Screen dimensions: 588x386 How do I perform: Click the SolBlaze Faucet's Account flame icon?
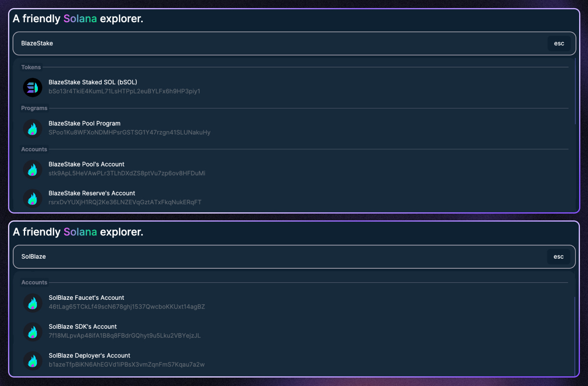click(x=33, y=303)
